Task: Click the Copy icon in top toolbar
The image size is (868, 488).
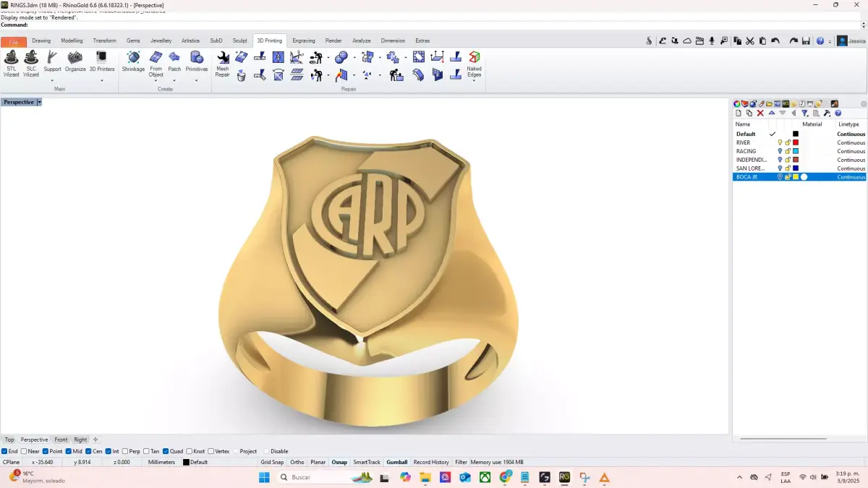Action: click(737, 41)
